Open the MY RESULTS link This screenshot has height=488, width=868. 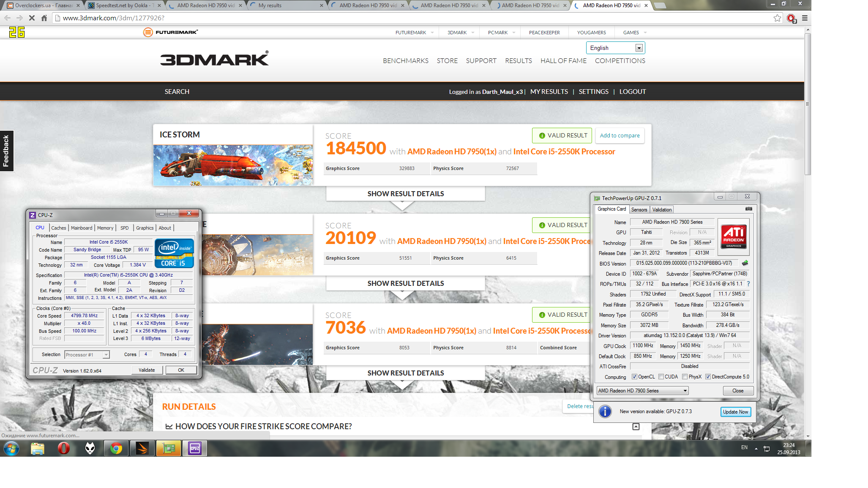549,92
